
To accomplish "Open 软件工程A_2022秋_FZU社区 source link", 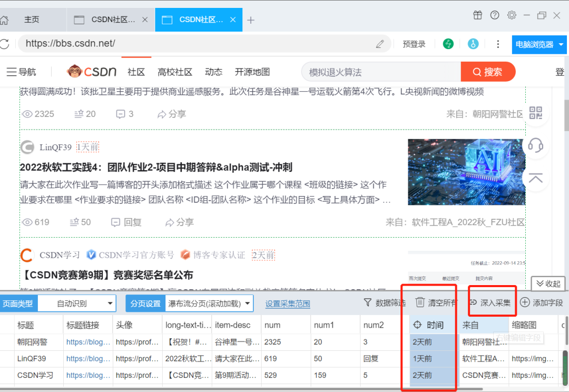I will point(468,222).
